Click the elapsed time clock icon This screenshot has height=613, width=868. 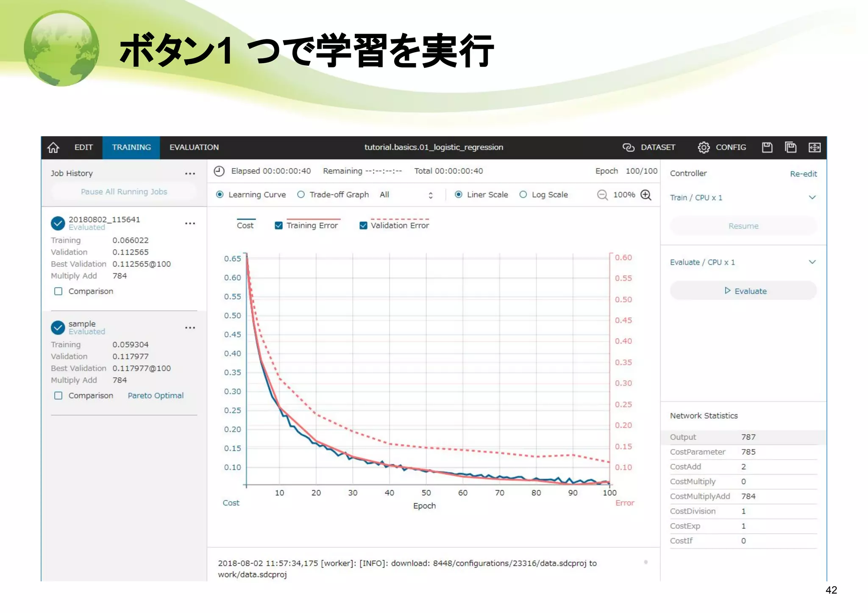[219, 171]
